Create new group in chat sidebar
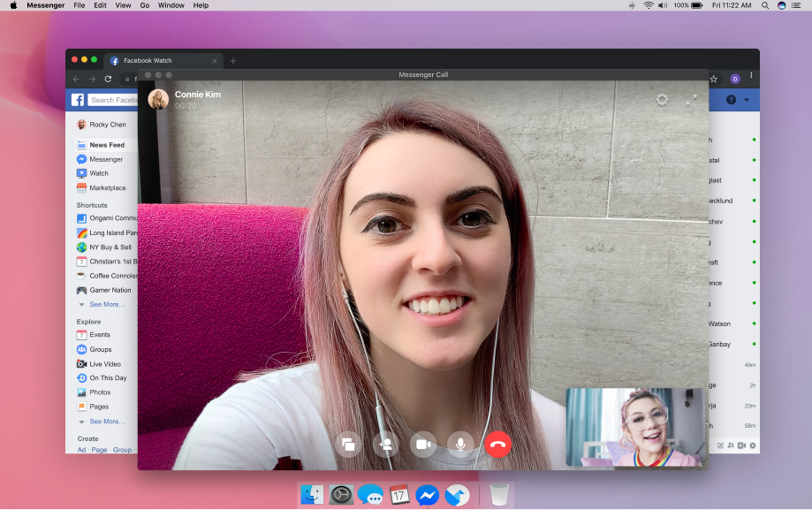812x510 pixels. [x=731, y=445]
